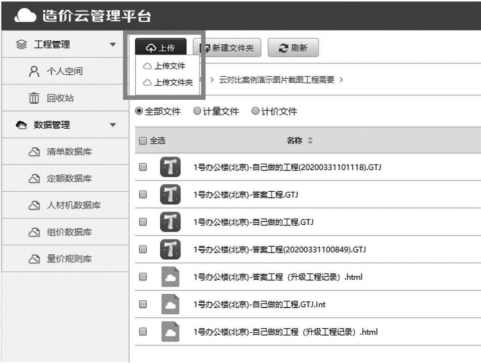
Task: Click GTJ icon of 自己做的工程(20200331101118).GTJ
Action: pyautogui.click(x=170, y=167)
